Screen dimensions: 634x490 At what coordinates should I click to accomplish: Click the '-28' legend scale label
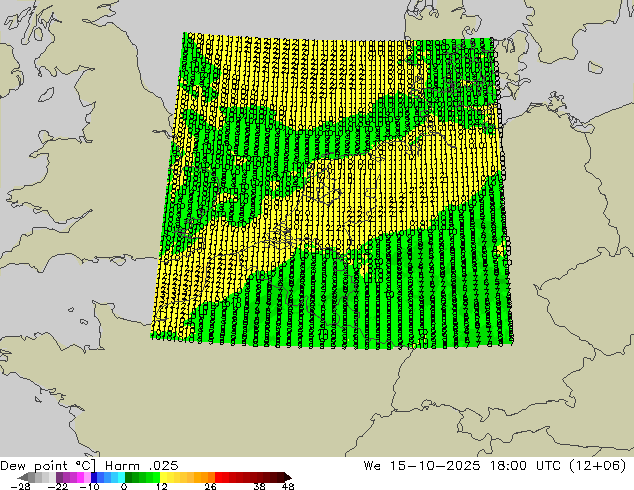(x=20, y=486)
